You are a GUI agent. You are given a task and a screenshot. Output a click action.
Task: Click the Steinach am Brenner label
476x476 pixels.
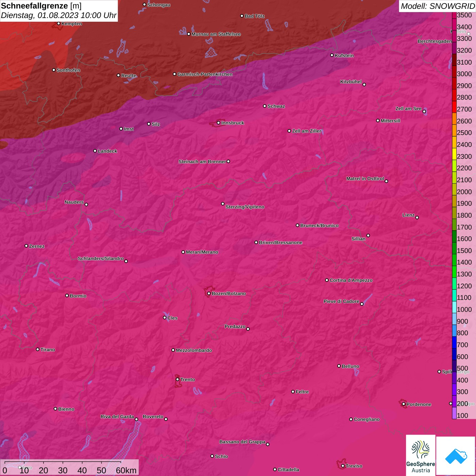click(x=202, y=161)
